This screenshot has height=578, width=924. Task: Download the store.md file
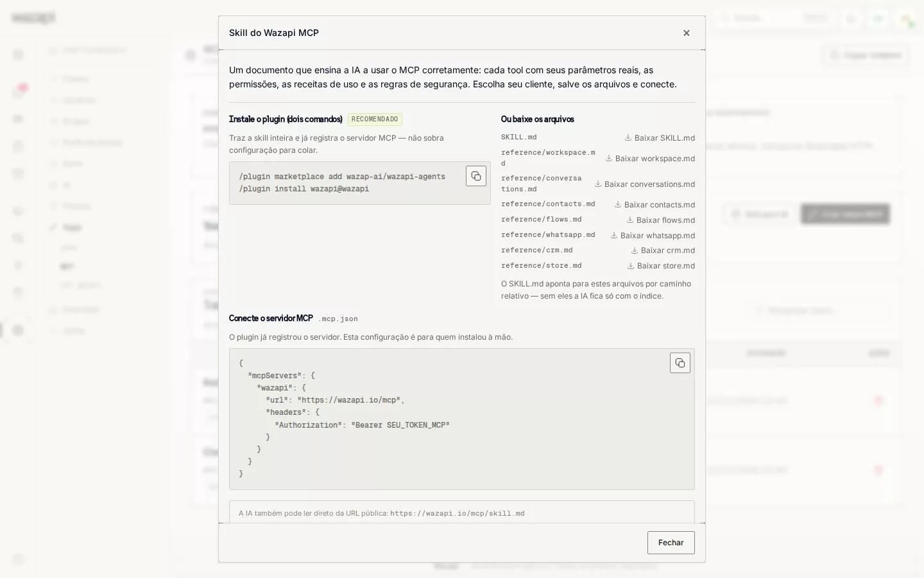[661, 266]
